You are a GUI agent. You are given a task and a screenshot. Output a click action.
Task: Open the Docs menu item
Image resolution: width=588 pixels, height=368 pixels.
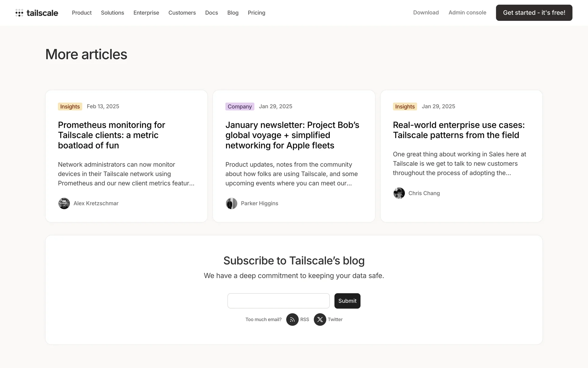211,13
